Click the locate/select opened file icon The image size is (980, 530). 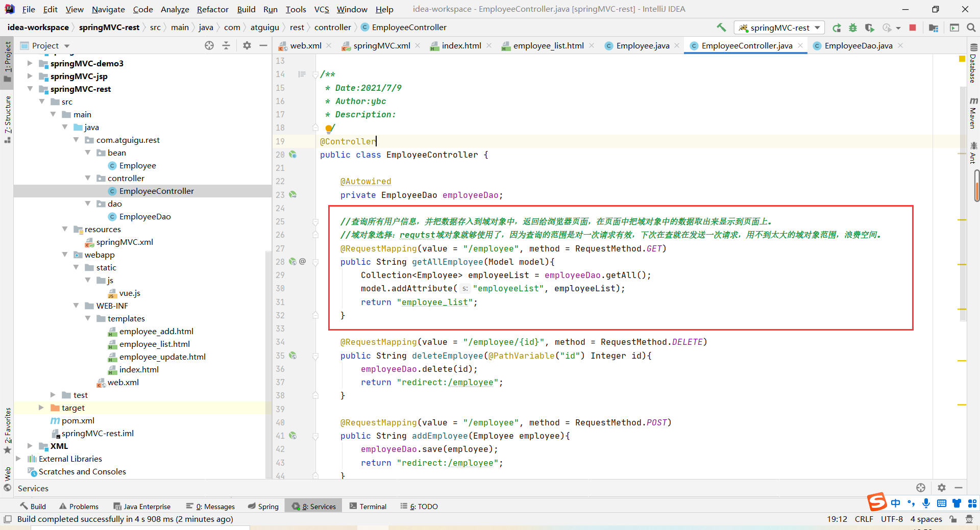coord(209,45)
